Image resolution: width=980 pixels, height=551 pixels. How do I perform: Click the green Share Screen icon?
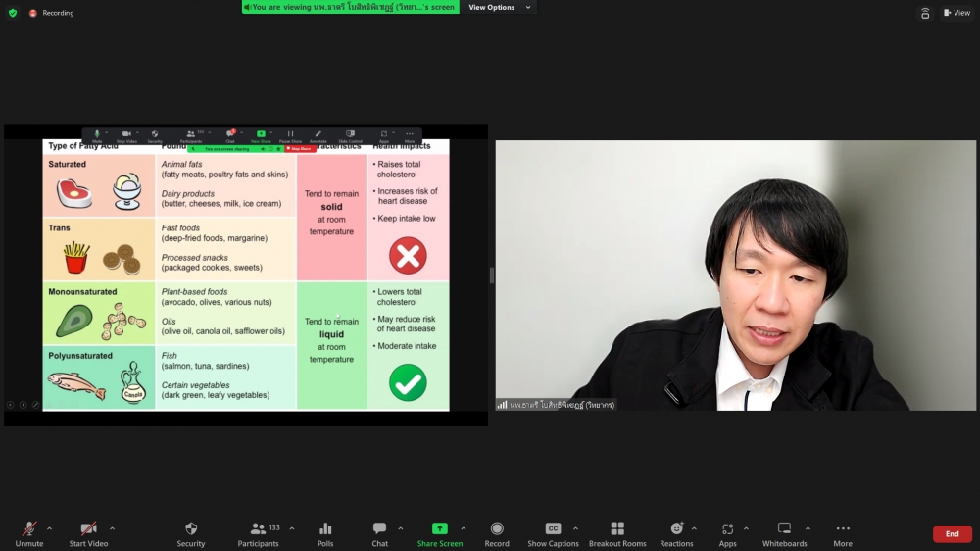[439, 529]
